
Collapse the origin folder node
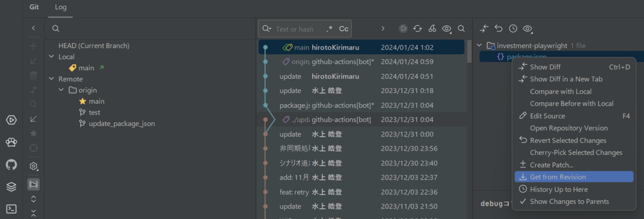62,90
